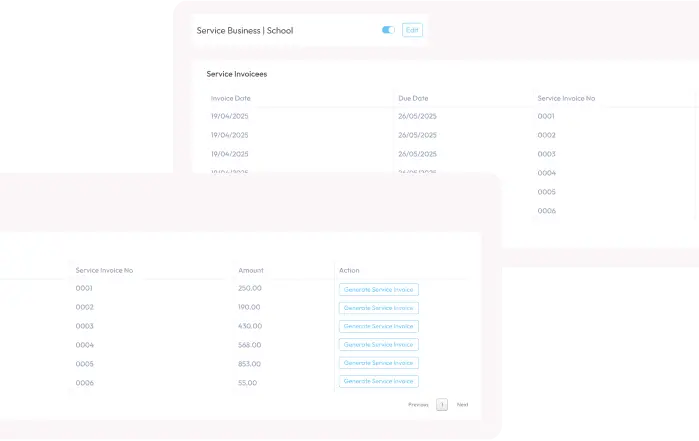Viewport: 699px width, 441px height.
Task: Generate Service Invoice for 0002
Action: [x=378, y=308]
